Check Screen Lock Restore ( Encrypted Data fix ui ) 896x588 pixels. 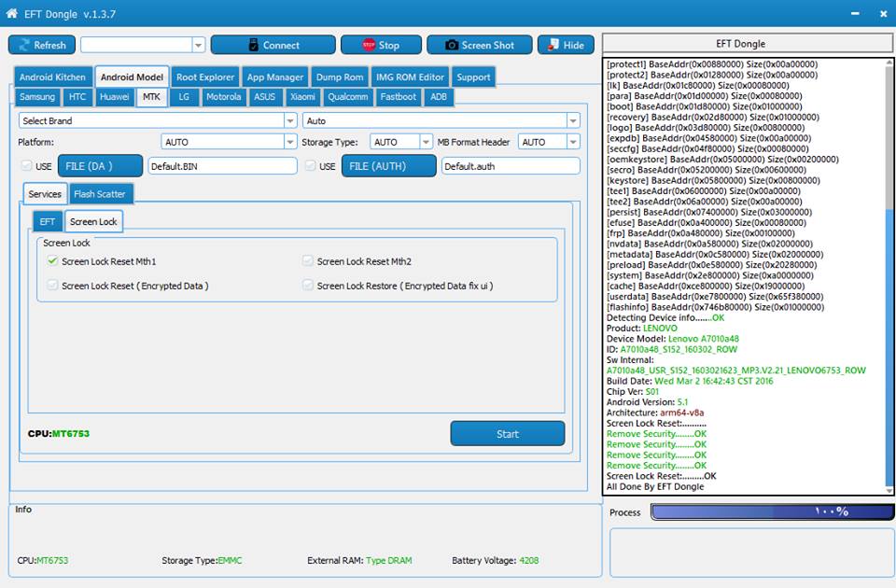pos(307,286)
